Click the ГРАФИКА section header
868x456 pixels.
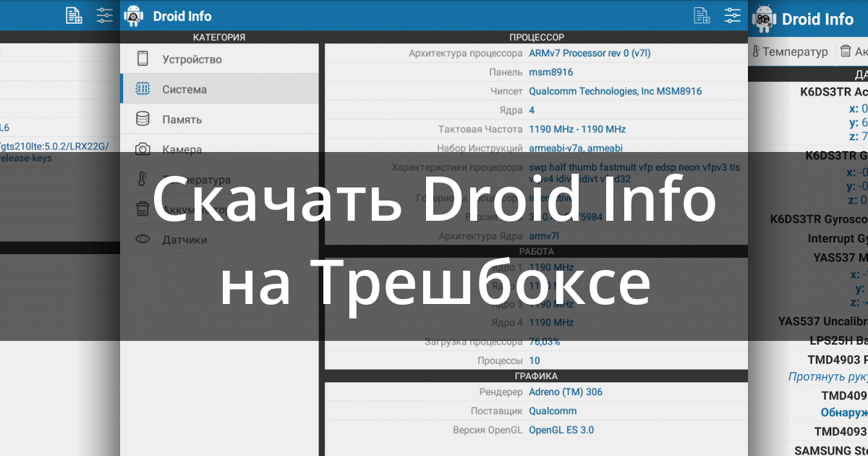pyautogui.click(x=536, y=376)
